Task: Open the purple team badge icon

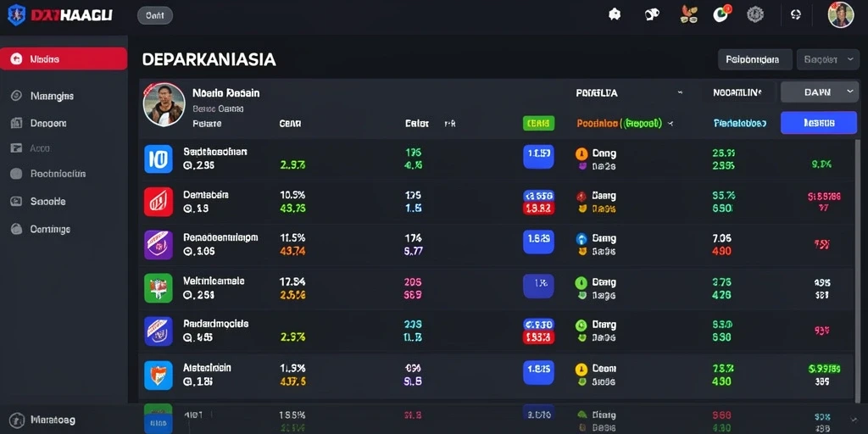Action: [159, 245]
